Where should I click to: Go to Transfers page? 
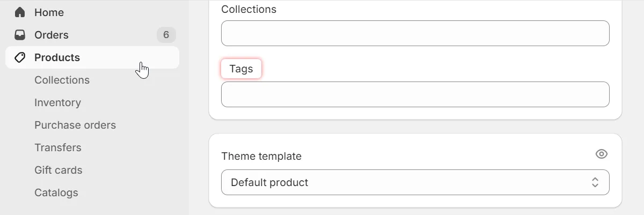tap(58, 147)
